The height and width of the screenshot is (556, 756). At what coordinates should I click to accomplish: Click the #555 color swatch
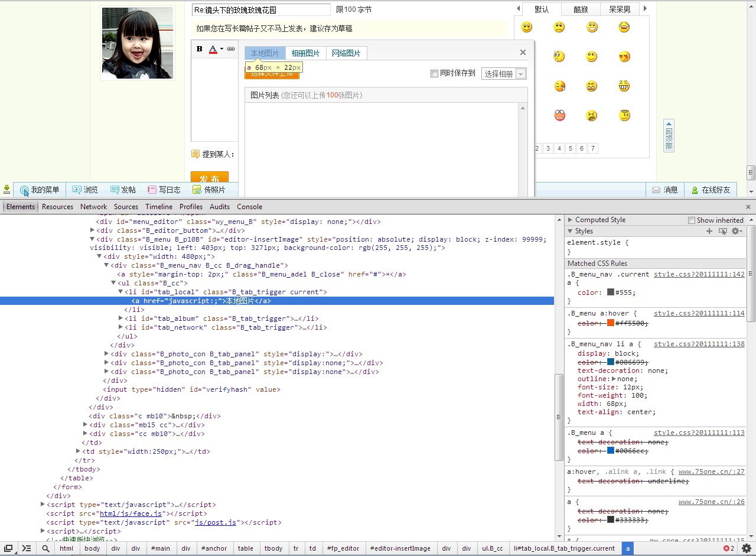coord(611,292)
